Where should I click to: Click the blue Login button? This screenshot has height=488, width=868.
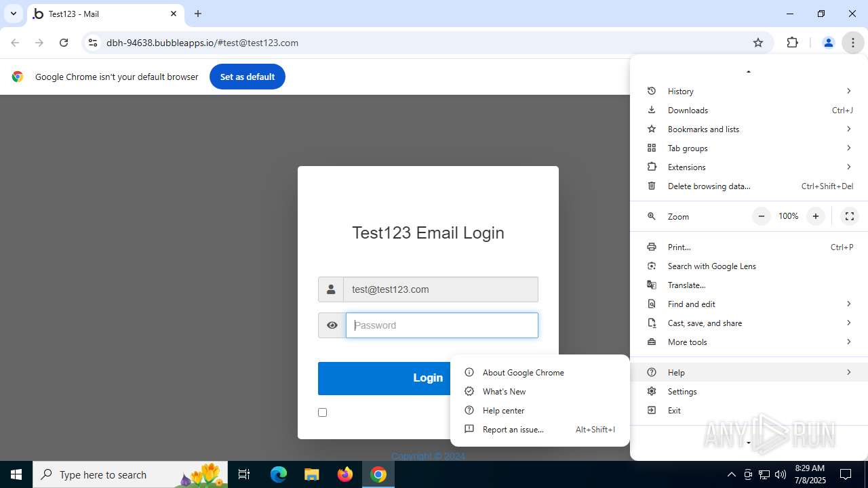click(x=428, y=378)
